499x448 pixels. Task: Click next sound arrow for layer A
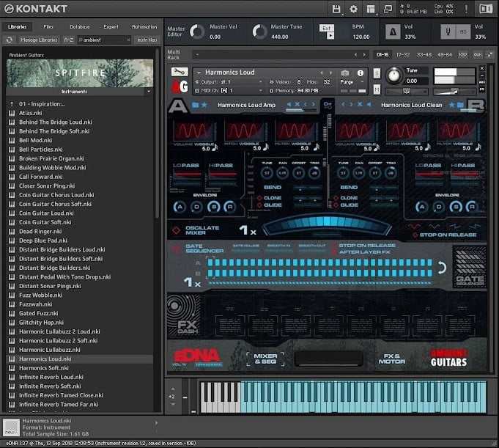coord(314,104)
